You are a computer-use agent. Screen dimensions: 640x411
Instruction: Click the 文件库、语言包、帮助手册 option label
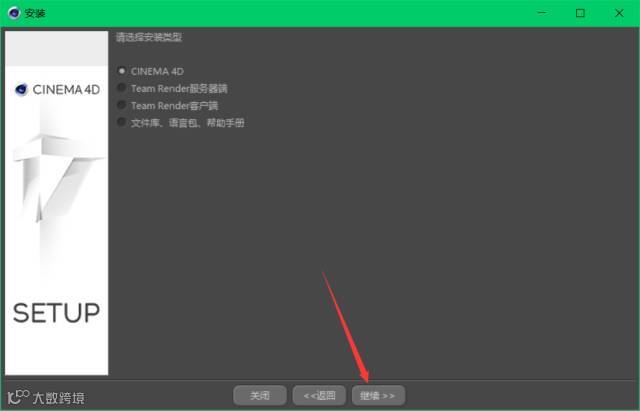[187, 123]
